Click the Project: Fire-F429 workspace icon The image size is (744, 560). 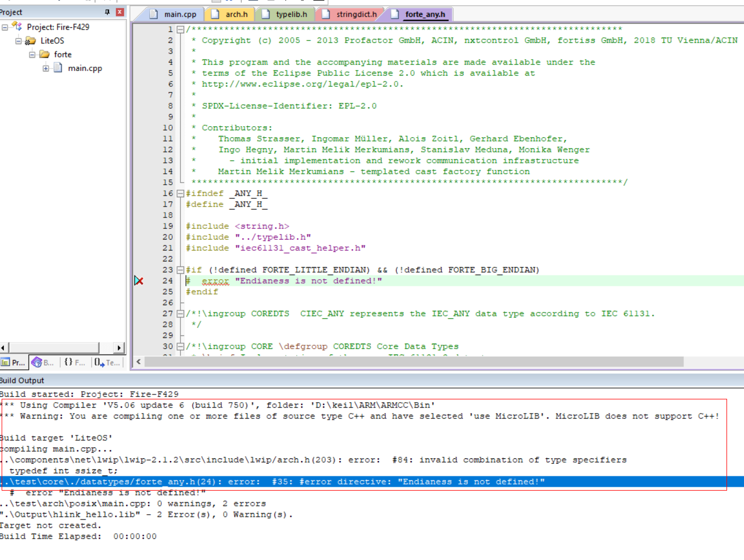(x=17, y=26)
